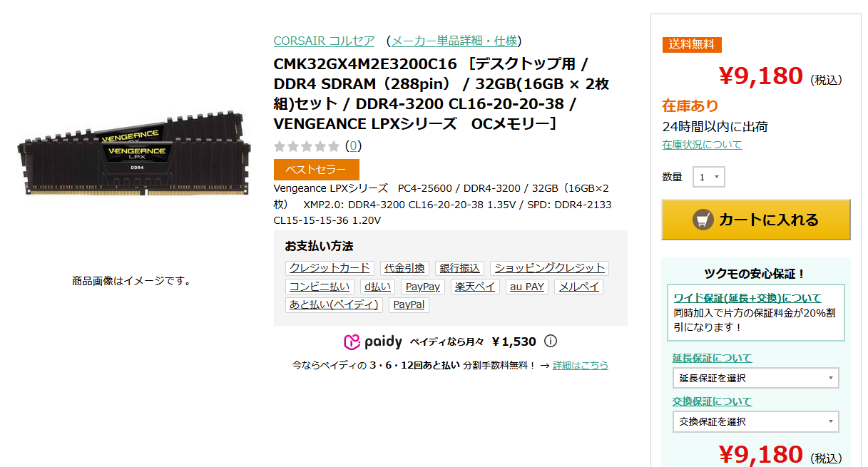The image size is (868, 467).
Task: Click the review count (0) link
Action: [353, 146]
